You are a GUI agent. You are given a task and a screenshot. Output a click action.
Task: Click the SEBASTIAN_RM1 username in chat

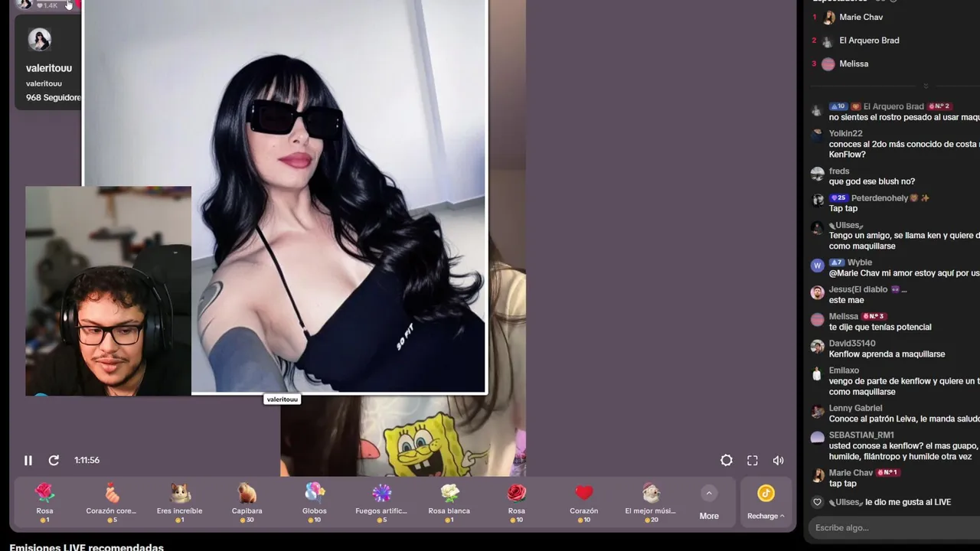click(x=861, y=435)
